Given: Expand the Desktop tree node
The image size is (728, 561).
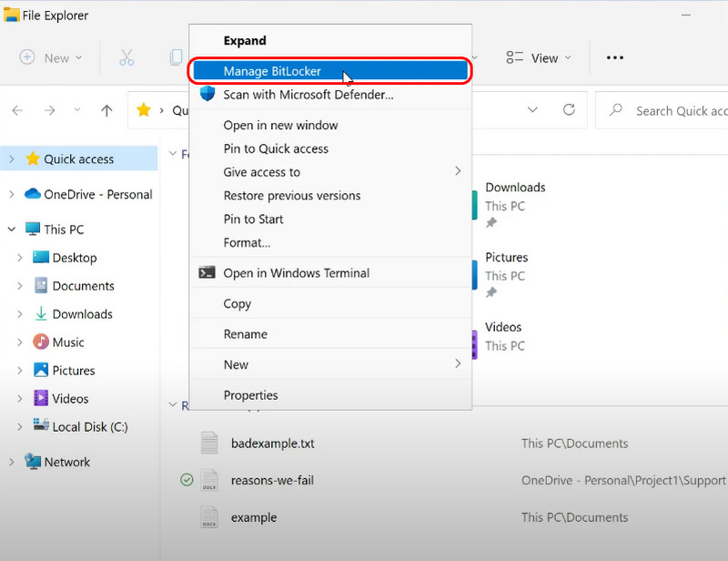Looking at the screenshot, I should 19,258.
